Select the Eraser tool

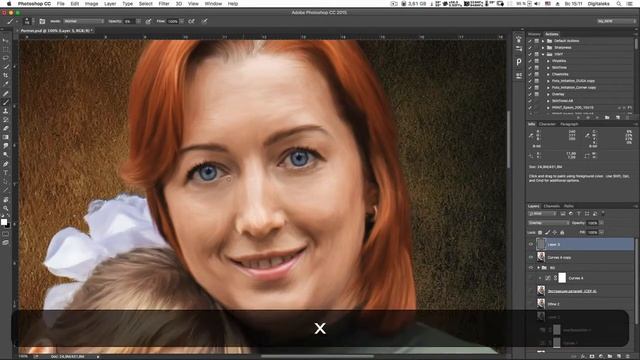tap(5, 128)
